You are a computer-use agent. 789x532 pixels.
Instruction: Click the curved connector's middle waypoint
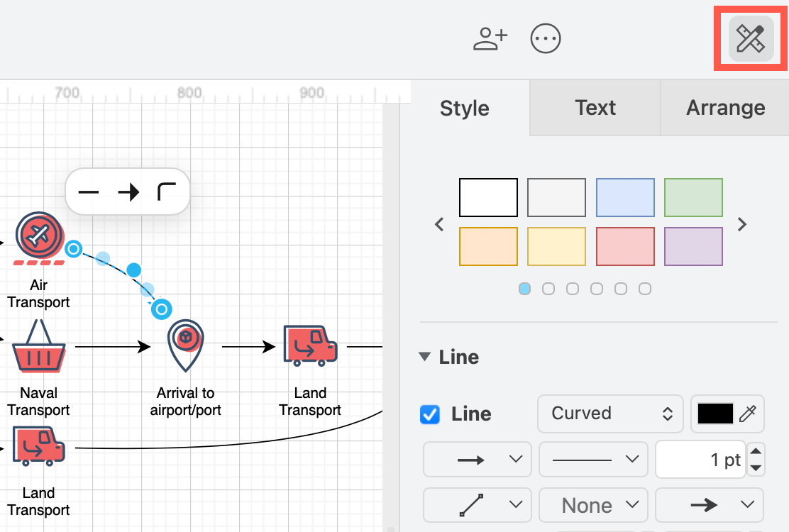click(x=134, y=270)
